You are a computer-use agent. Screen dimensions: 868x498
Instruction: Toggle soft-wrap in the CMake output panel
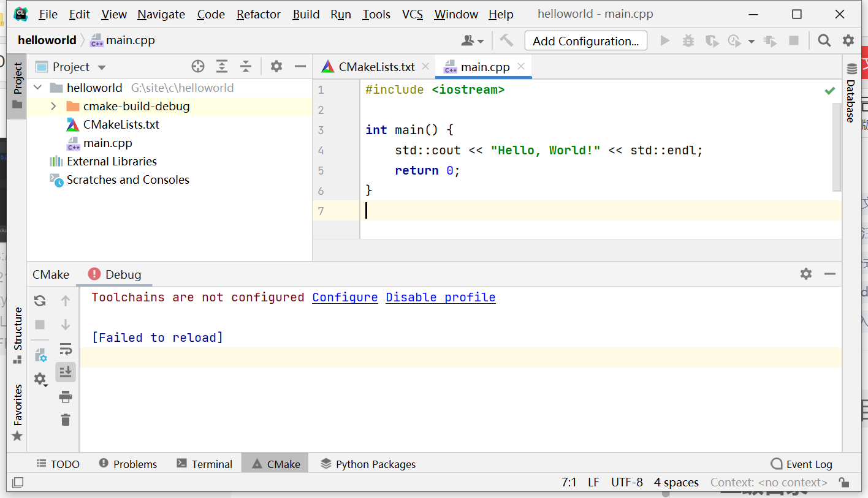(x=66, y=348)
